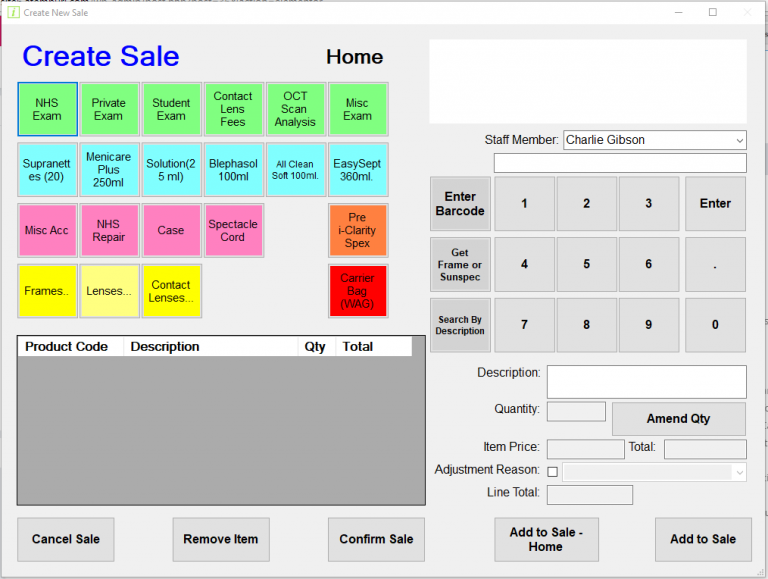Select Pre i-Clarity Spex button
Image resolution: width=768 pixels, height=579 pixels.
coord(358,231)
